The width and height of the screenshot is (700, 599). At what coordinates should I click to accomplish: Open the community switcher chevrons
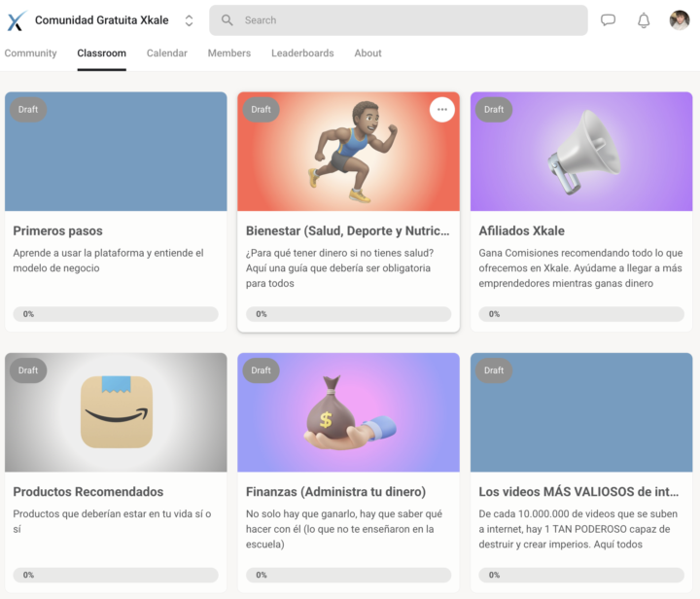click(x=189, y=20)
